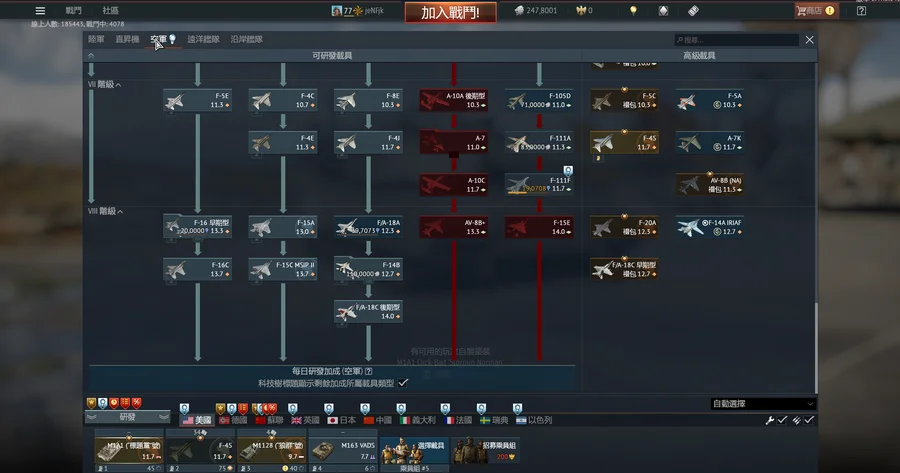Open the 社區 menu
900x473 pixels.
coord(110,10)
